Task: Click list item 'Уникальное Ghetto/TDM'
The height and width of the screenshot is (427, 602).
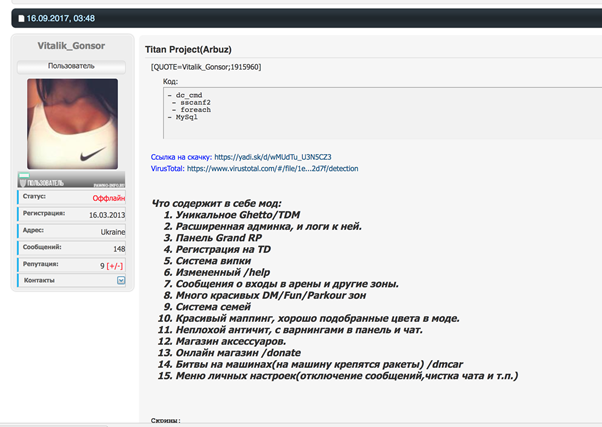Action: pos(238,215)
